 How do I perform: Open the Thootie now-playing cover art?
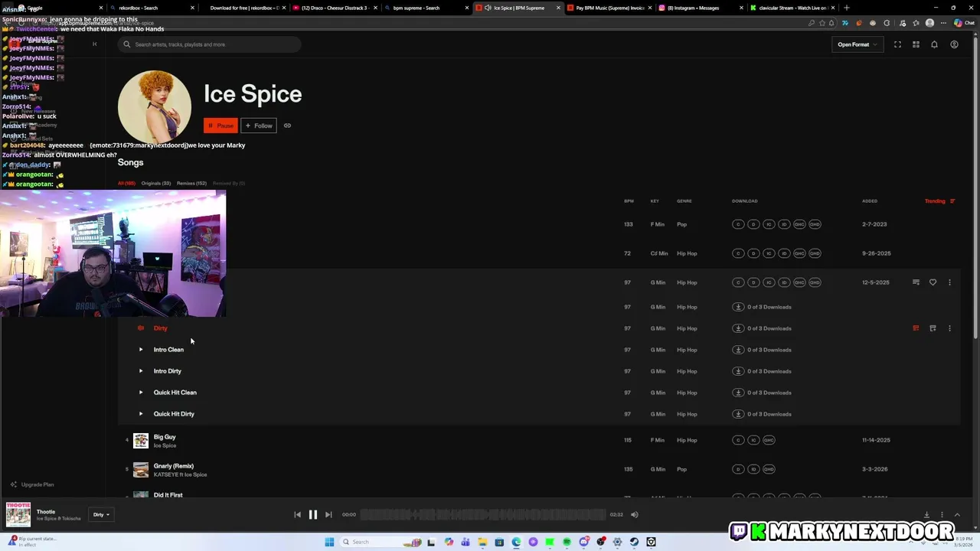click(x=18, y=514)
